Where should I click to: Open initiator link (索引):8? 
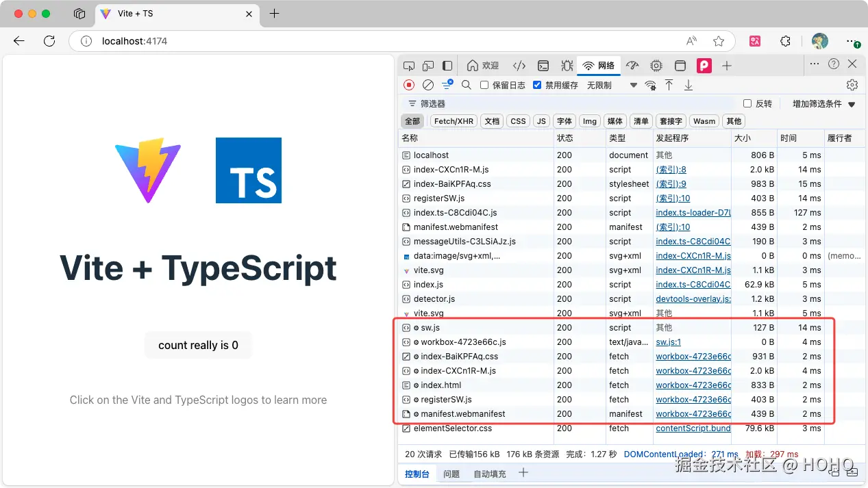tap(671, 170)
